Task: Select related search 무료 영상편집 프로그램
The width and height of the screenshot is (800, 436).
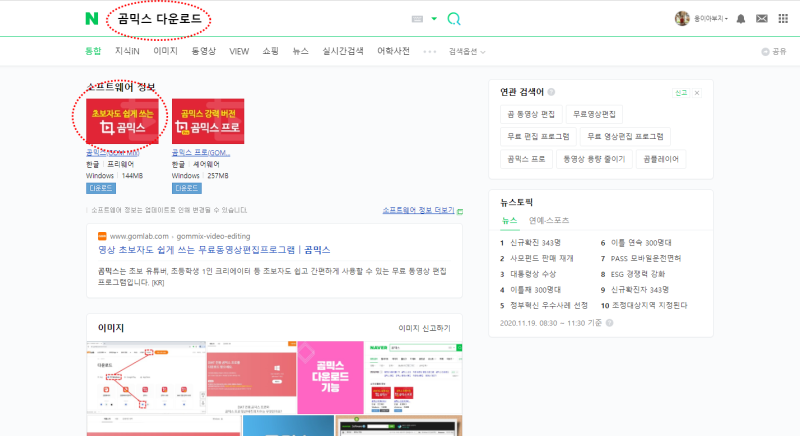Action: click(625, 137)
